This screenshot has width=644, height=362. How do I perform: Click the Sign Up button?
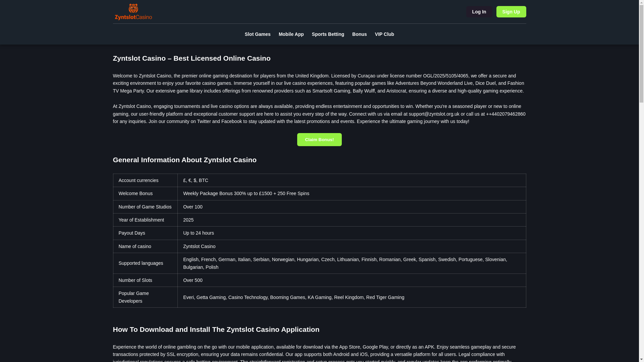tap(511, 12)
